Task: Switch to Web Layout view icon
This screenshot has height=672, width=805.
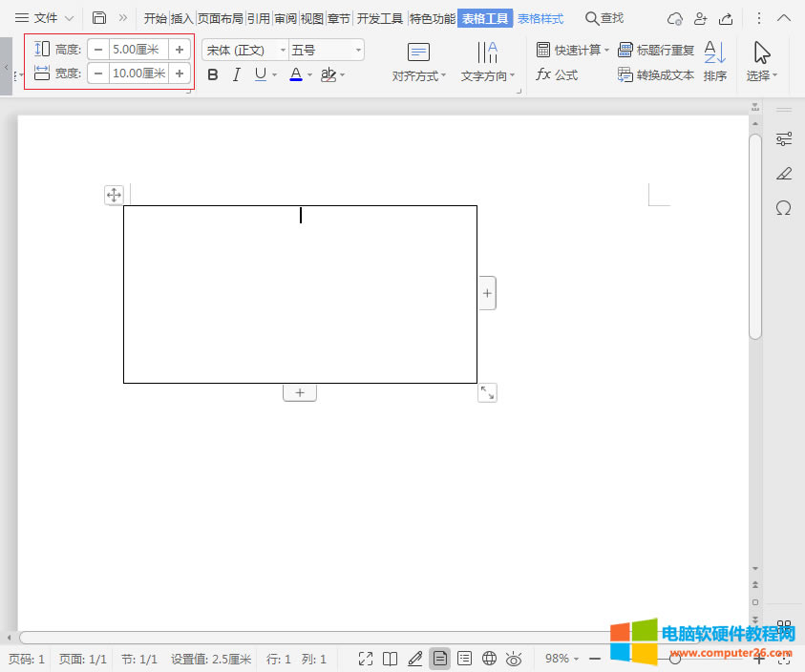Action: 489,659
